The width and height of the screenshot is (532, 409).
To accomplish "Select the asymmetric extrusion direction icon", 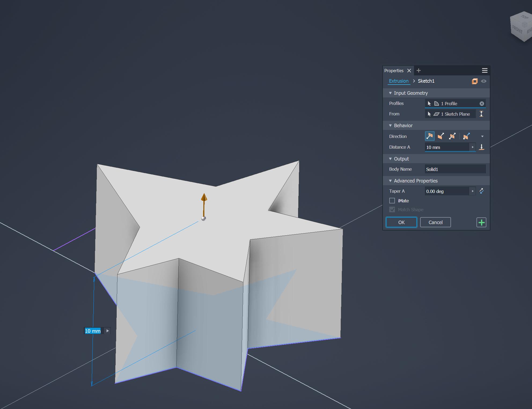I will click(466, 136).
